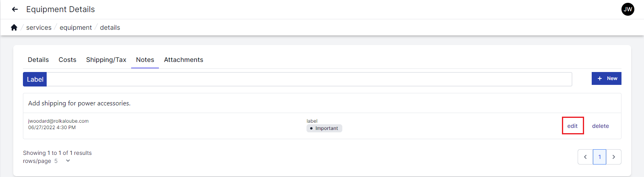Navigate to equipment breadcrumb
The width and height of the screenshot is (644, 177).
point(76,27)
